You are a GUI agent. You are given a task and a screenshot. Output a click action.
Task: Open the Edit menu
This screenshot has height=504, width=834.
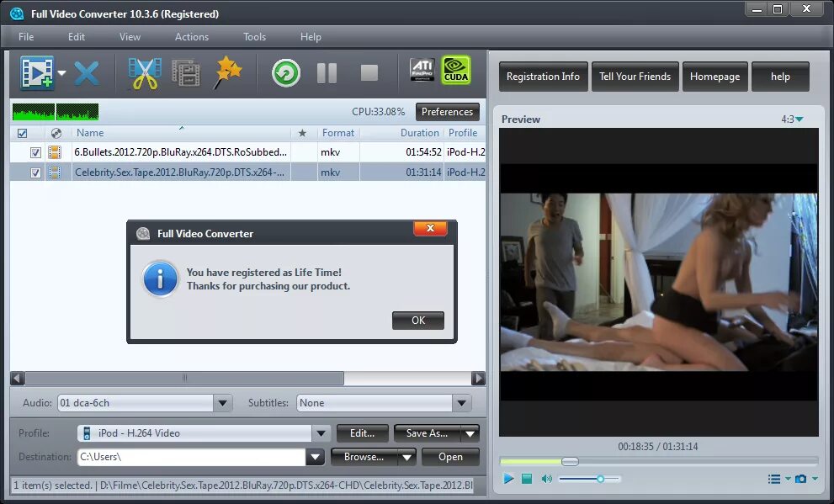click(76, 37)
